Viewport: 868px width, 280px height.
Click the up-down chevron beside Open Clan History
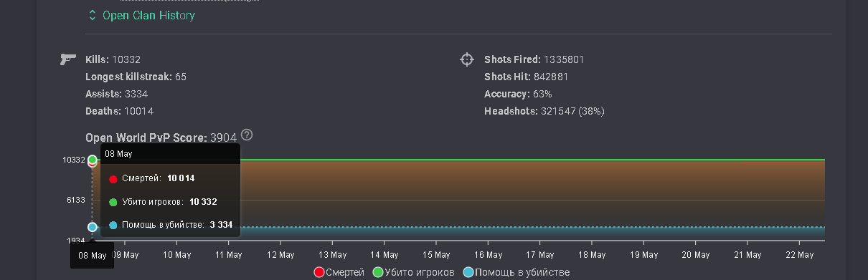point(93,15)
